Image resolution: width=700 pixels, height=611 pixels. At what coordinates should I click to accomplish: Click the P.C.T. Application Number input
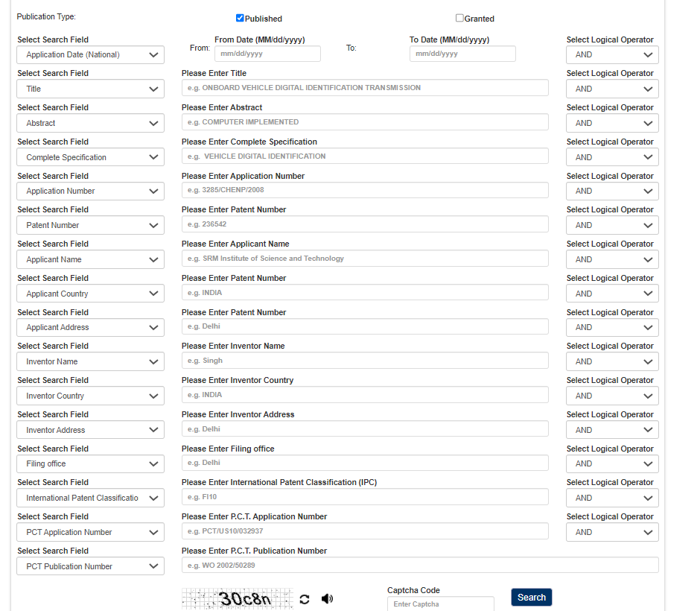click(x=365, y=531)
